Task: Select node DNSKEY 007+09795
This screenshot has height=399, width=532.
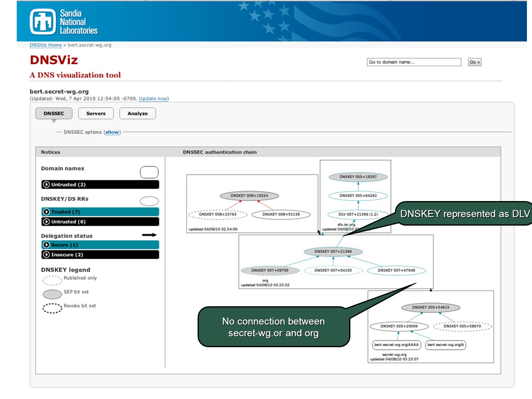Action: [270, 270]
